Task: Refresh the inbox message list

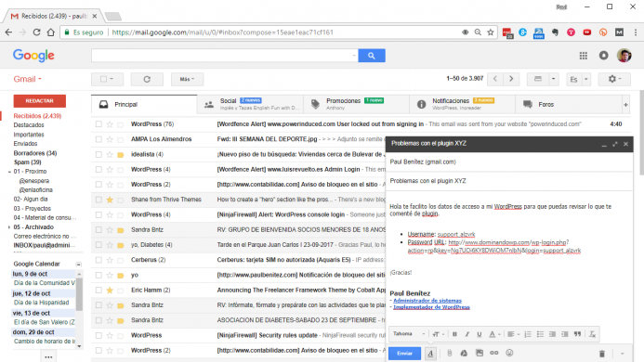Action: point(147,79)
